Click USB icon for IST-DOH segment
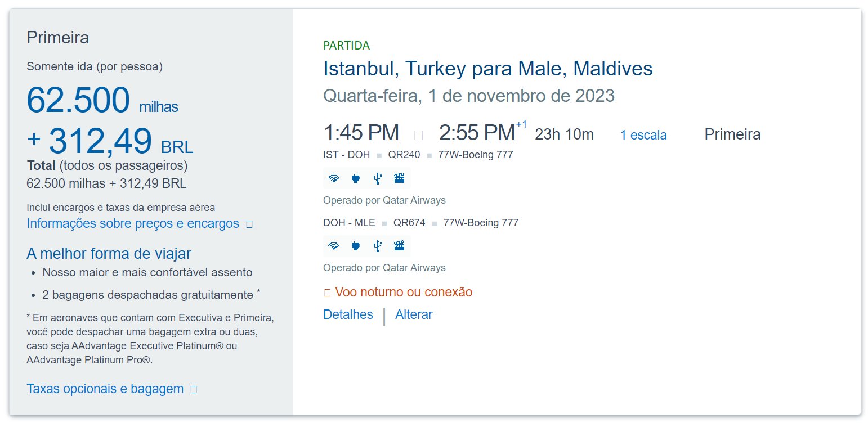The image size is (868, 423). 378,179
